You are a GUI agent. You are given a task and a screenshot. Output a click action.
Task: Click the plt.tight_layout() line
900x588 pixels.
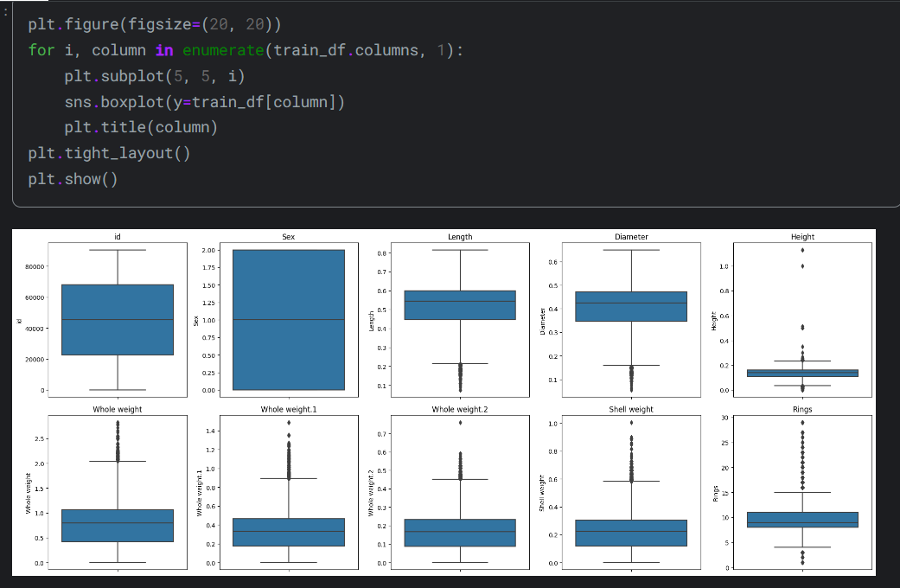pos(109,154)
